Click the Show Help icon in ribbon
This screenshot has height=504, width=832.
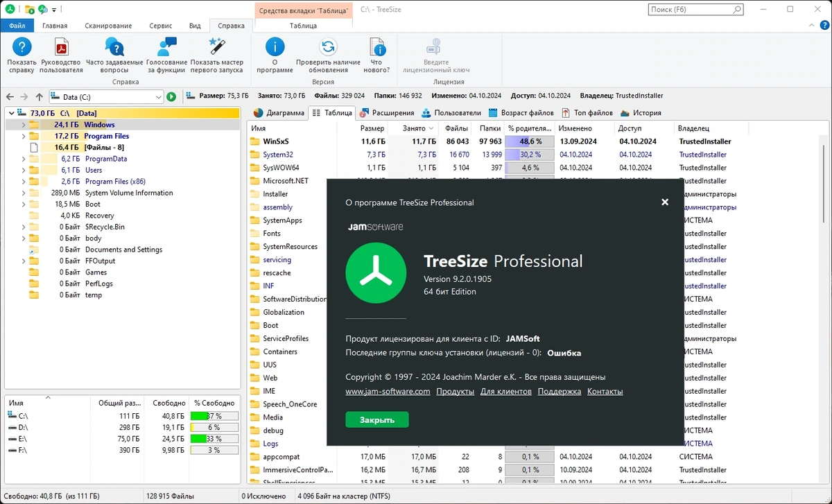click(x=22, y=46)
